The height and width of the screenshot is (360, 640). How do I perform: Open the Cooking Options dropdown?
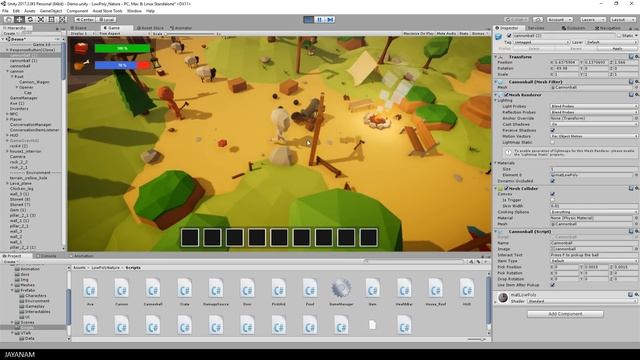pos(594,212)
